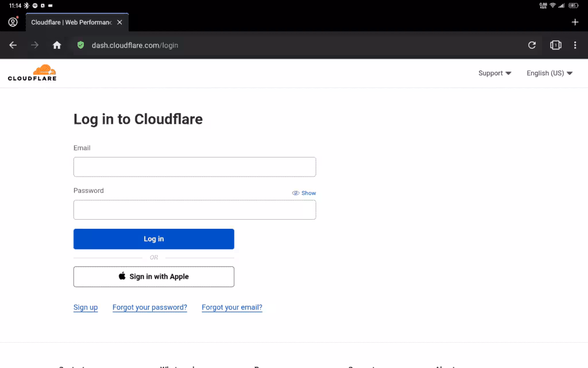This screenshot has width=588, height=368.
Task: Tap the Wi-Fi status icon
Action: [x=552, y=5]
